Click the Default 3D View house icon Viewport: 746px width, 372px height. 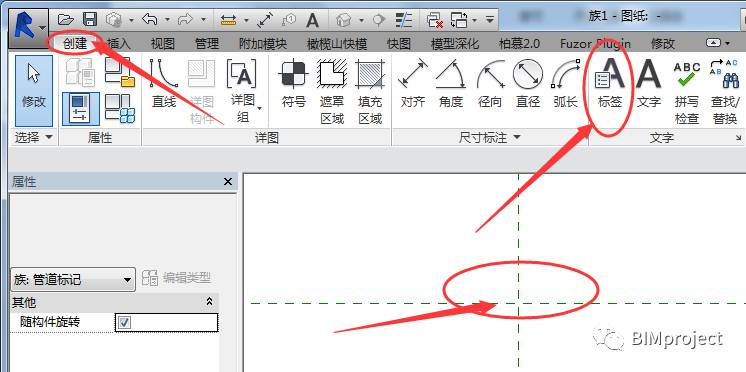pyautogui.click(x=343, y=20)
